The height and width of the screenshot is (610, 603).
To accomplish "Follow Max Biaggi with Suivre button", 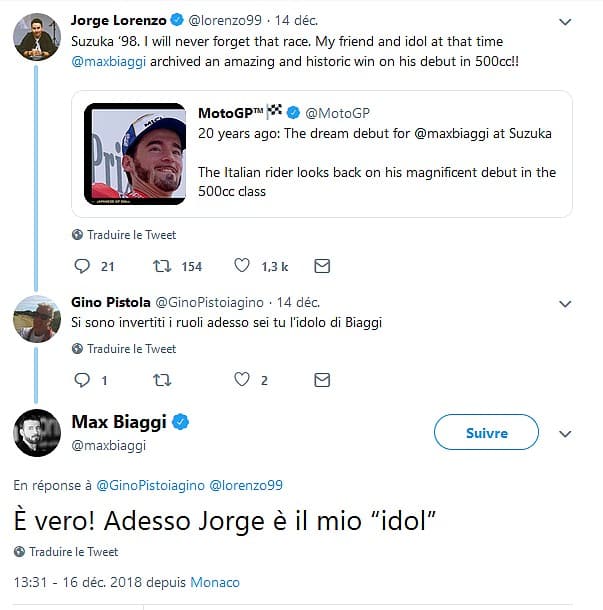I will (x=486, y=433).
